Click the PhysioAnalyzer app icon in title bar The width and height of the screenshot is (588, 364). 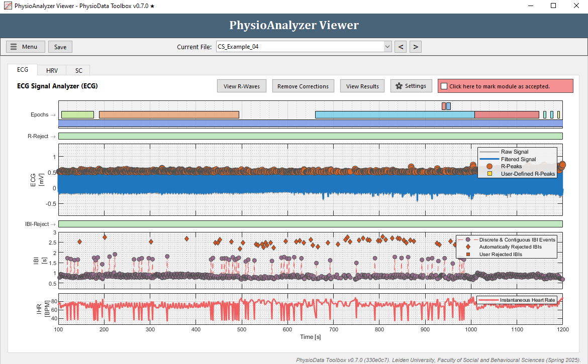(x=8, y=6)
